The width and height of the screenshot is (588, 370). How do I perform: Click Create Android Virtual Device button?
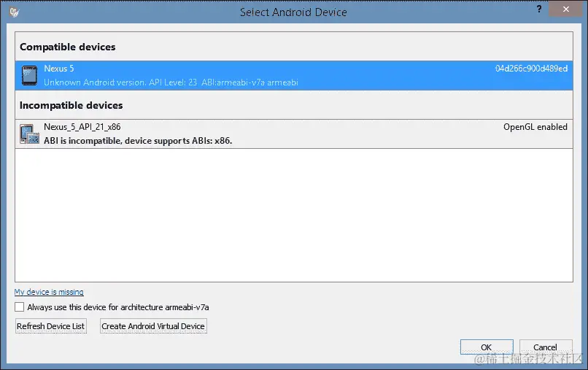(153, 326)
